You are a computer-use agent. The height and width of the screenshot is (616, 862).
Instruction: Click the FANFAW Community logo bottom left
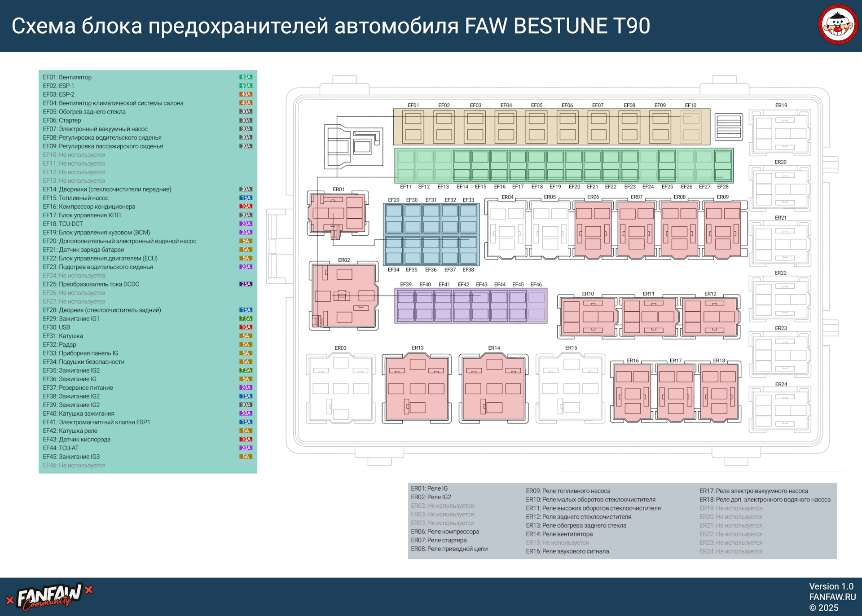pos(49,596)
